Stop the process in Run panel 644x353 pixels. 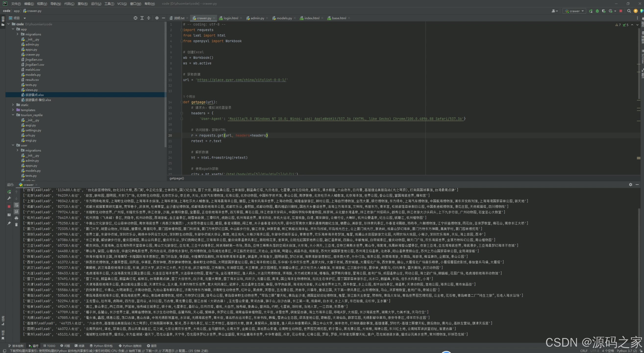pos(9,206)
